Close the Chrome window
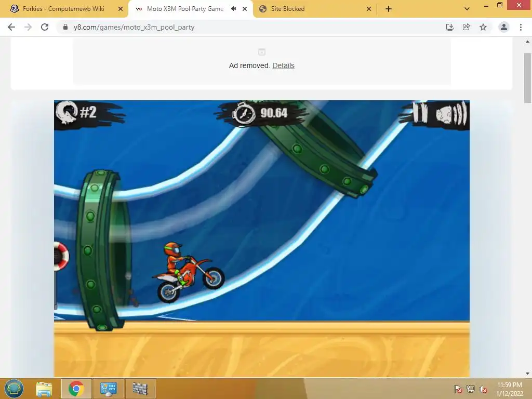The width and height of the screenshot is (532, 399). [519, 5]
